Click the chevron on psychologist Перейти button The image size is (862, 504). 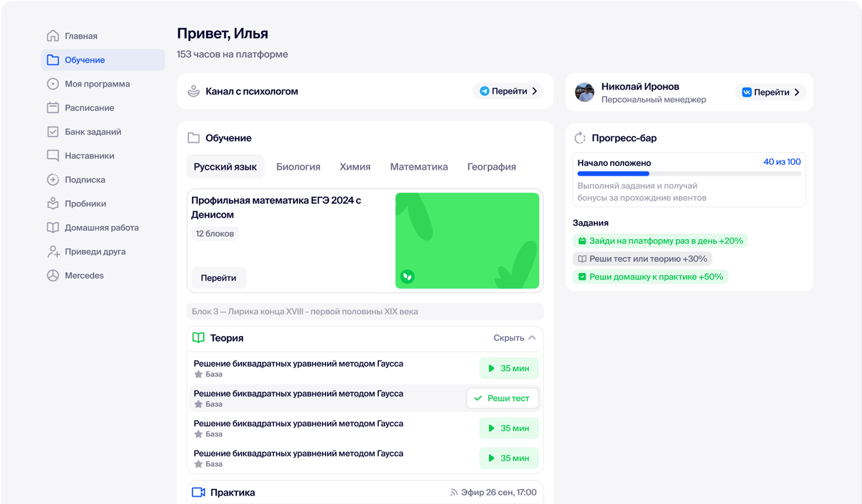535,91
